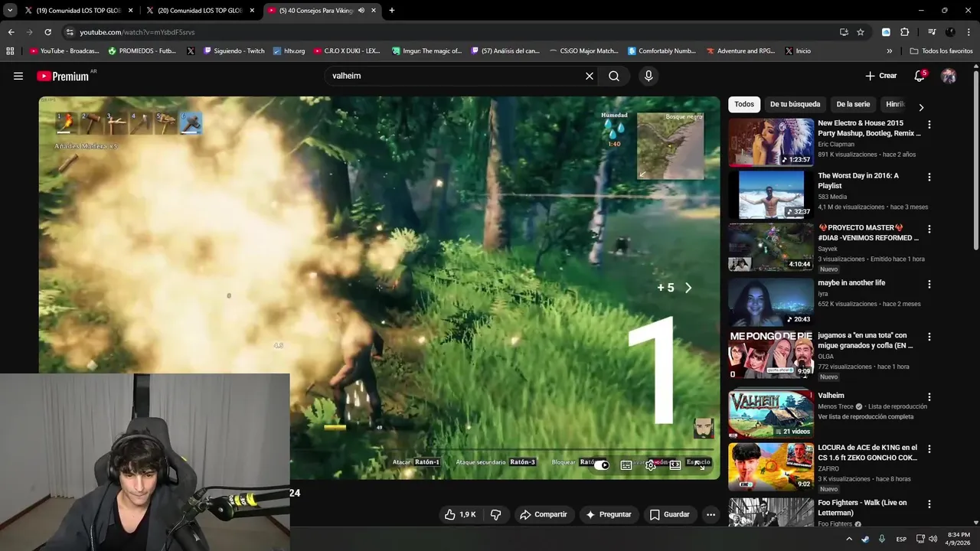Toggle the autoplay switch in player
This screenshot has height=551, width=980.
click(602, 465)
